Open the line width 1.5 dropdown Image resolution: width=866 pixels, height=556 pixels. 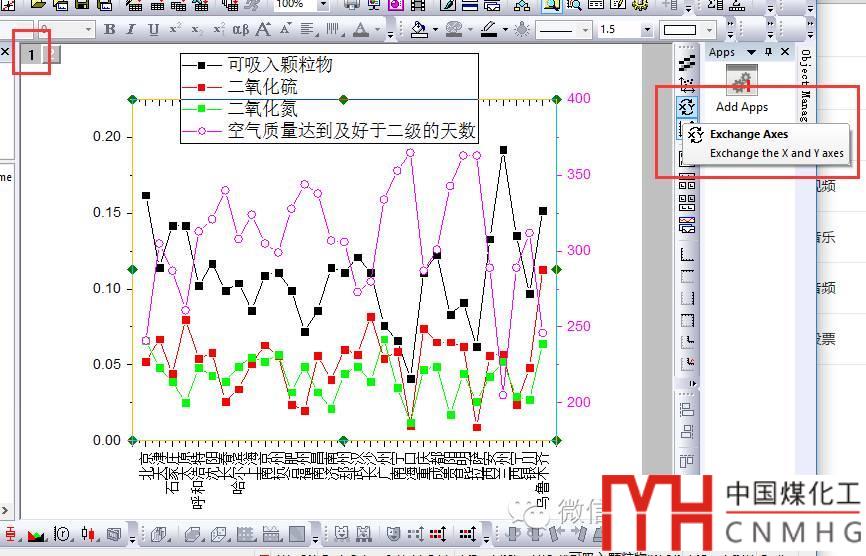pos(647,30)
